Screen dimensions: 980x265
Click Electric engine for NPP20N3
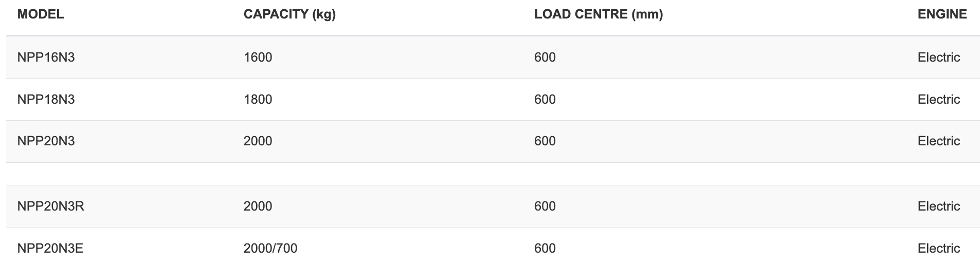[939, 141]
